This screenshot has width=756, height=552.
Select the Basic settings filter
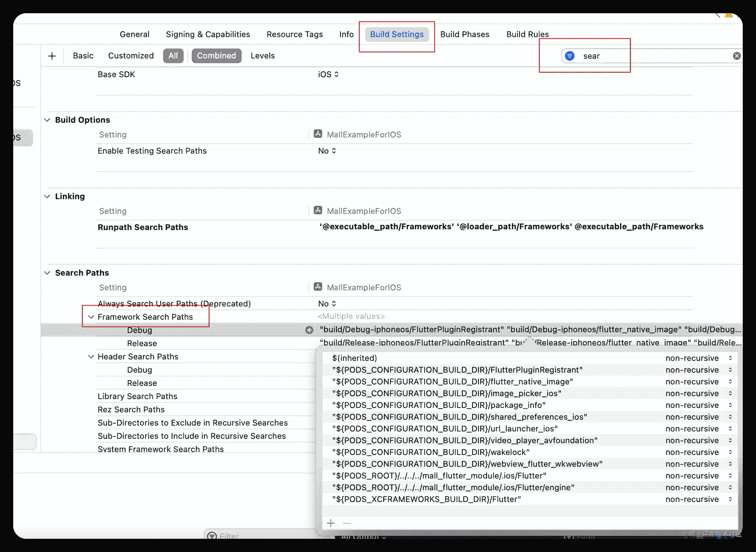pos(83,56)
